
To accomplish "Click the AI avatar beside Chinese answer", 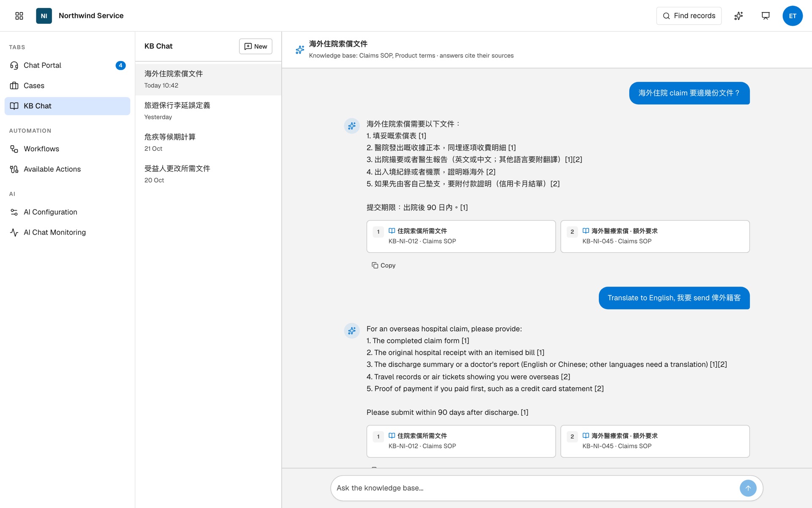I will click(351, 126).
